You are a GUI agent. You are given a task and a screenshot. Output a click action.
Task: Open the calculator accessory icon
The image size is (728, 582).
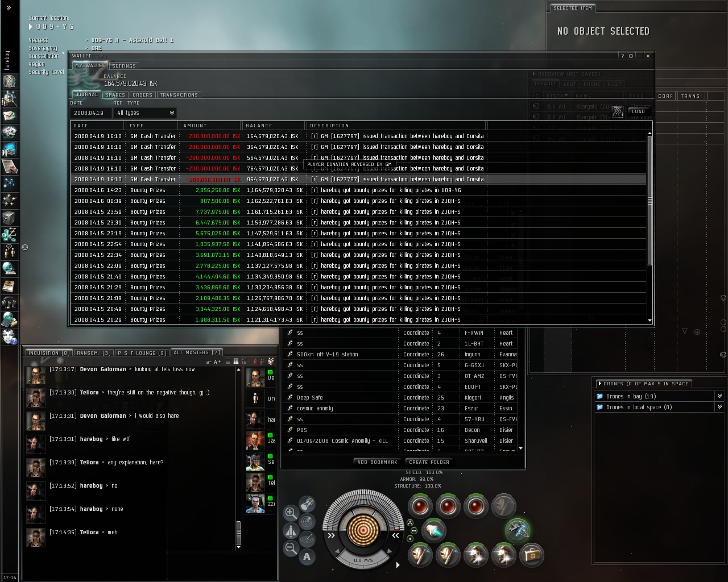(x=9, y=319)
